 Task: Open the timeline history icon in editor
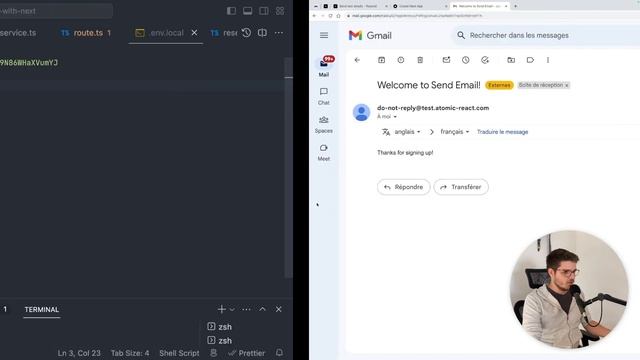[246, 33]
